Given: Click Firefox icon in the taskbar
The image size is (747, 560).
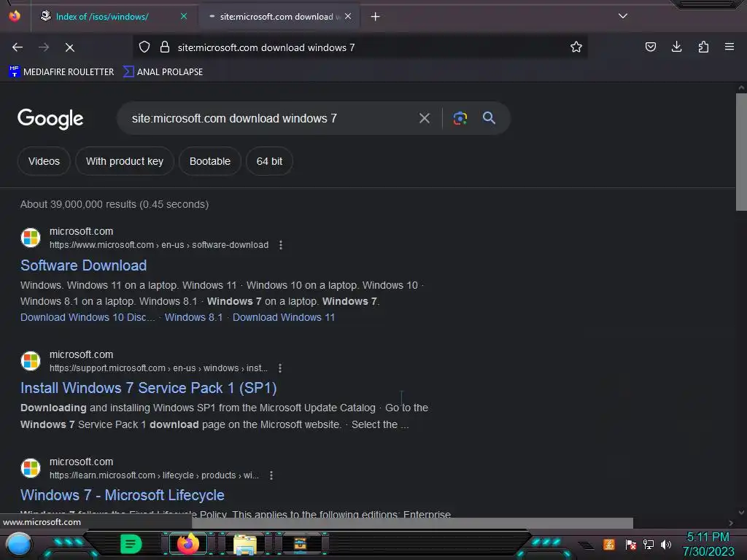Looking at the screenshot, I should coord(187,544).
